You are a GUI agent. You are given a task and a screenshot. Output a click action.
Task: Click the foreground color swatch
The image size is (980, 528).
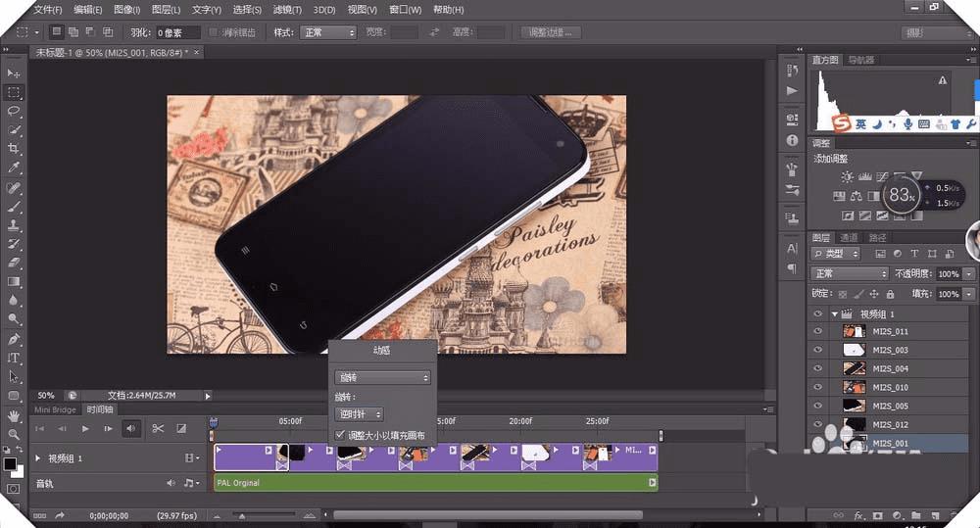tap(10, 463)
